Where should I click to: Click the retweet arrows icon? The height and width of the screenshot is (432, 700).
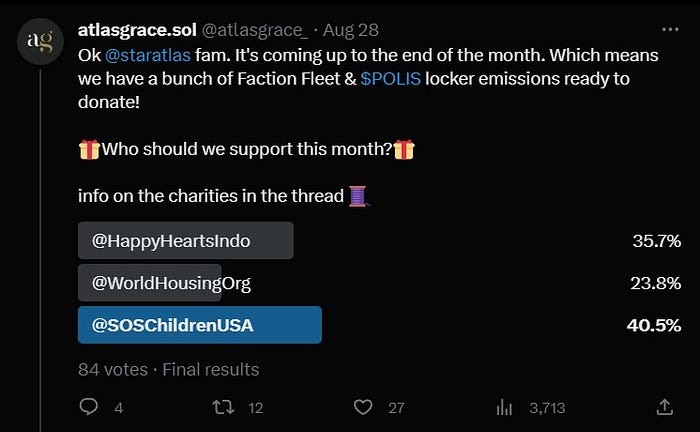click(223, 407)
